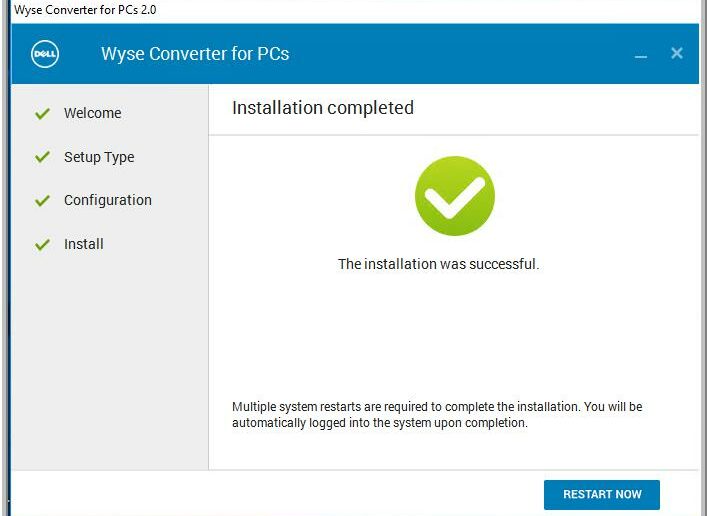The width and height of the screenshot is (707, 516).
Task: Click the Dell logo icon
Action: [x=45, y=54]
